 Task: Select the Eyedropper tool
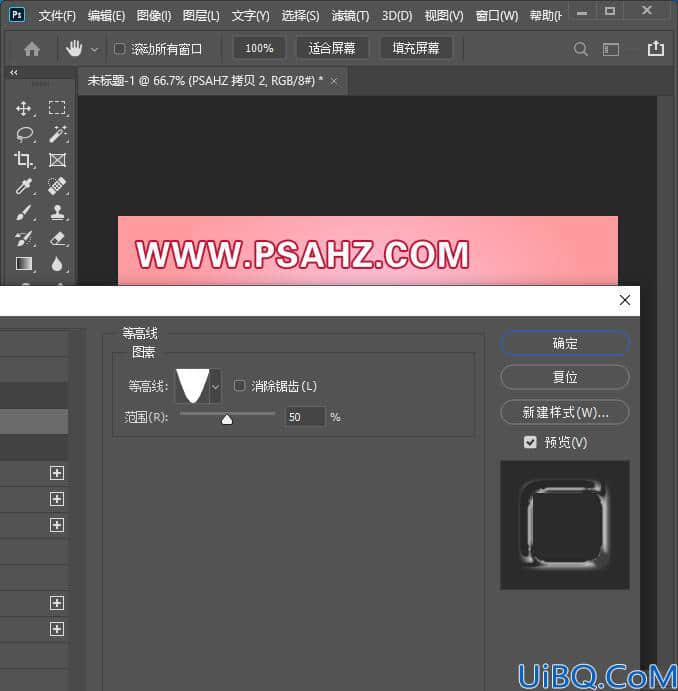point(23,186)
